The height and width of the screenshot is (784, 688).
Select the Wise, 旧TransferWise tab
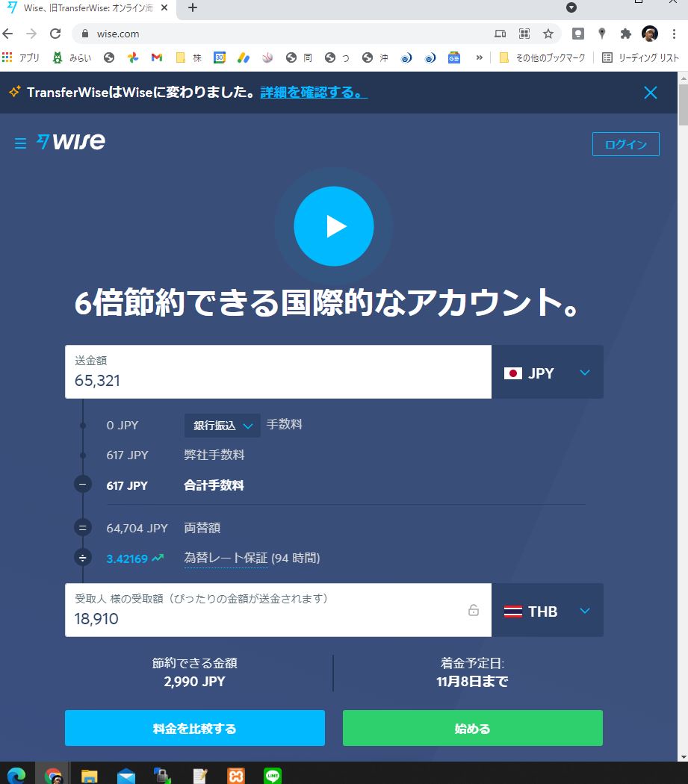click(87, 8)
